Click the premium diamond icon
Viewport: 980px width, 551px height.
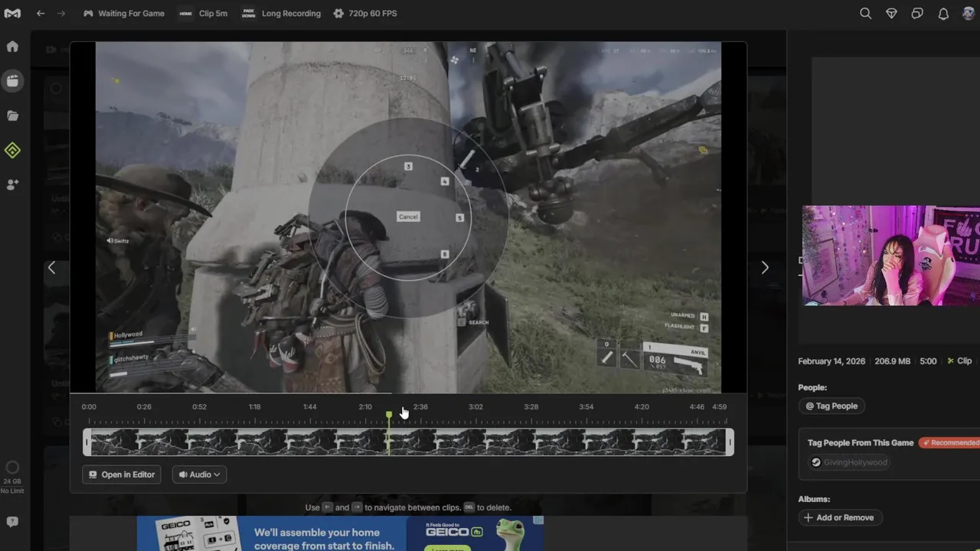point(891,13)
